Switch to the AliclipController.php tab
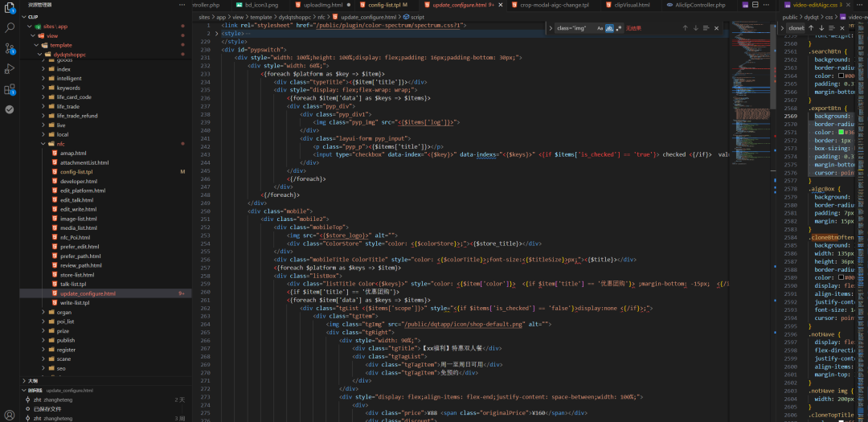Screen dimensions: 868x422 pyautogui.click(x=700, y=5)
